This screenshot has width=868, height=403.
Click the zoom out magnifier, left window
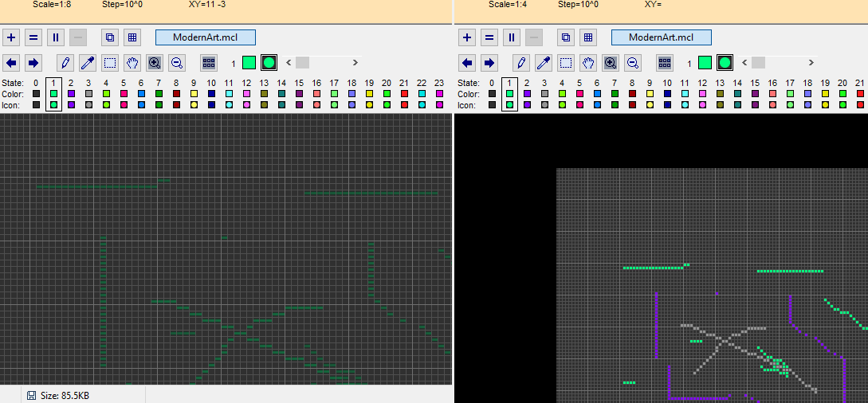click(177, 62)
